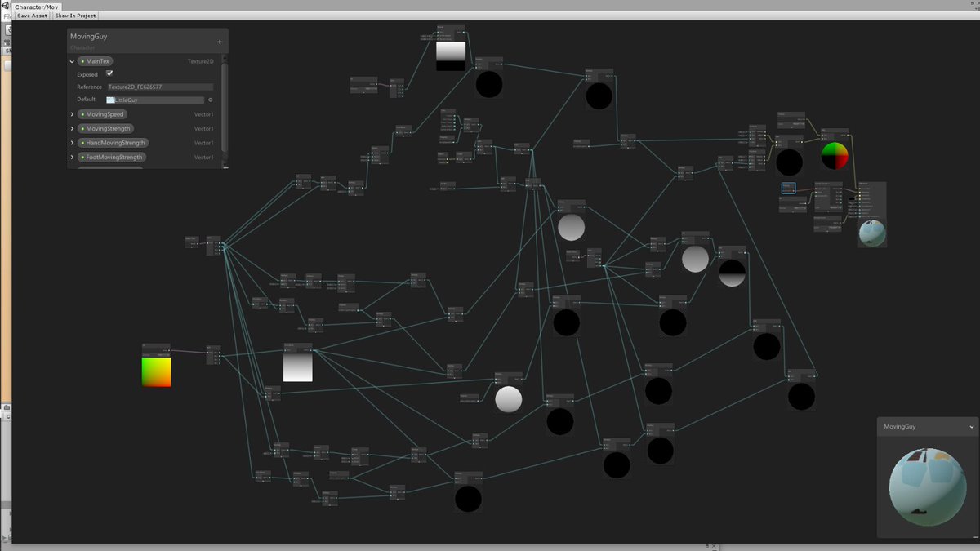Click the green-yellow-red UV square node preview
Screen dimensions: 980x551
pyautogui.click(x=156, y=371)
